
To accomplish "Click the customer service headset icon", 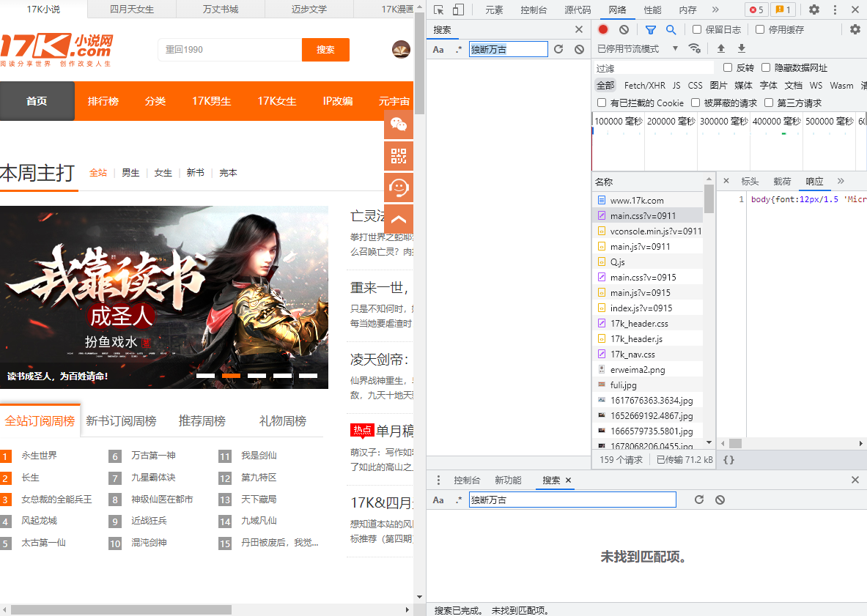I will coord(399,188).
